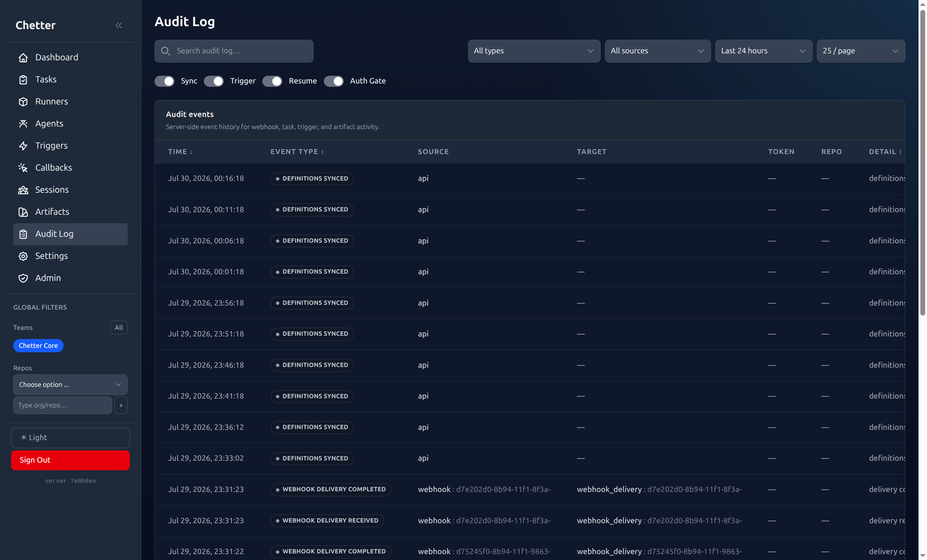Image resolution: width=927 pixels, height=560 pixels.
Task: Sort by the TIME column header
Action: point(181,151)
